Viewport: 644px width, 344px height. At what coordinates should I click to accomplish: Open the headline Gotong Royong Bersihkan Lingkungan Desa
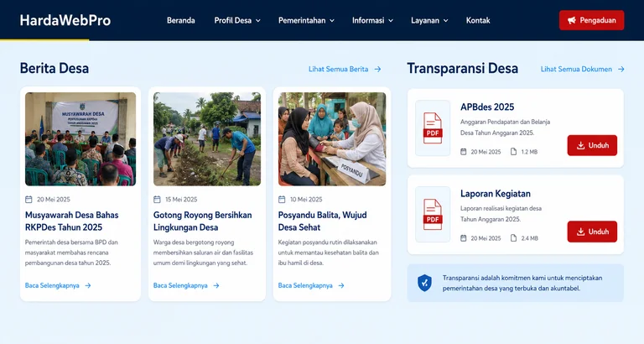click(202, 222)
